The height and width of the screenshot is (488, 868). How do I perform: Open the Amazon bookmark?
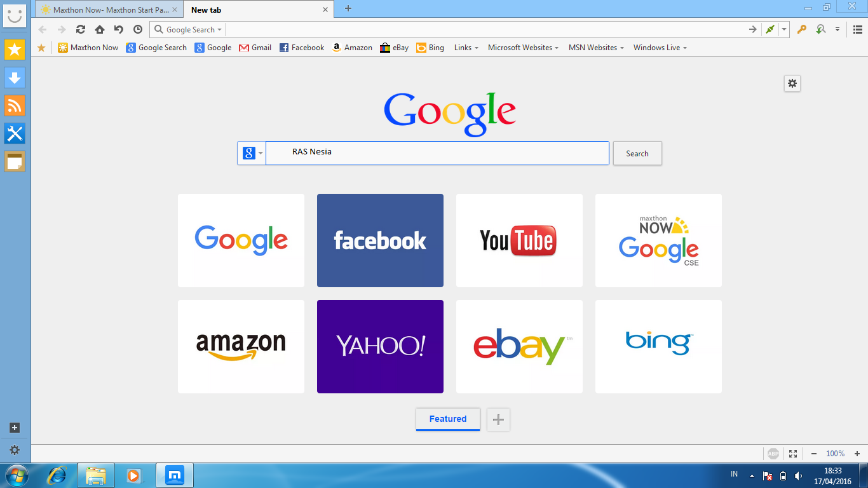coord(352,48)
